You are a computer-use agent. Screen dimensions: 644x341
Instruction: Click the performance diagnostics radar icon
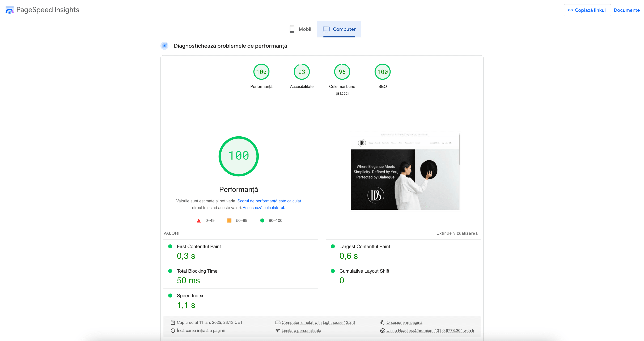coord(164,46)
